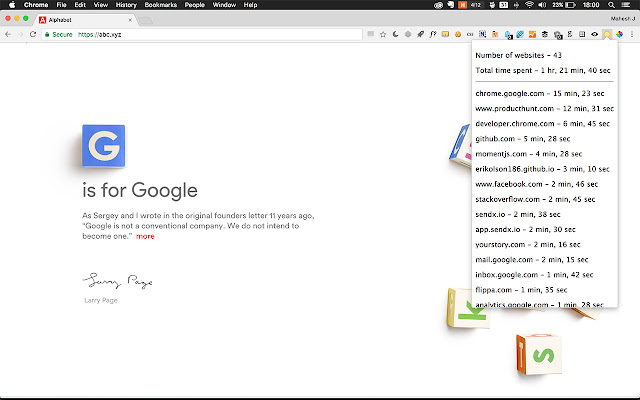Click the crescent moon extension icon
The height and width of the screenshot is (400, 640).
click(395, 34)
